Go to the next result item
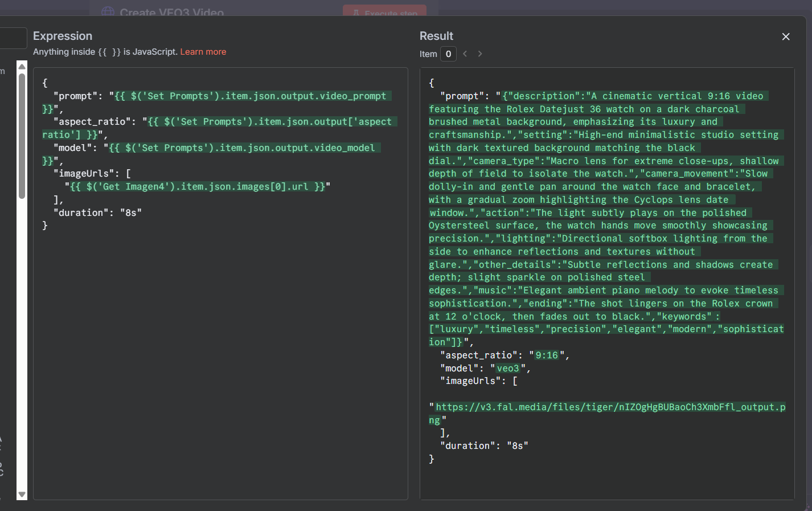 [x=480, y=54]
